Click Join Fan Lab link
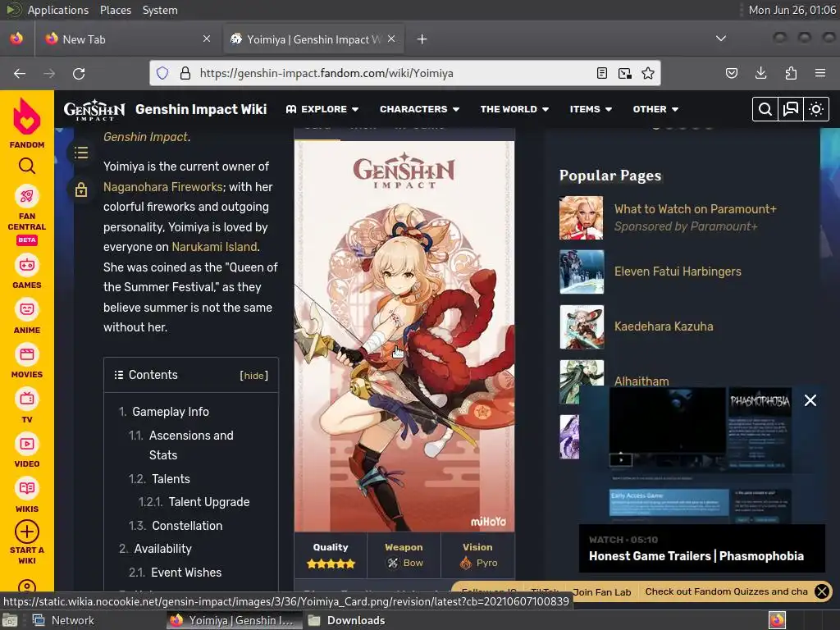The height and width of the screenshot is (630, 840). coord(601,592)
